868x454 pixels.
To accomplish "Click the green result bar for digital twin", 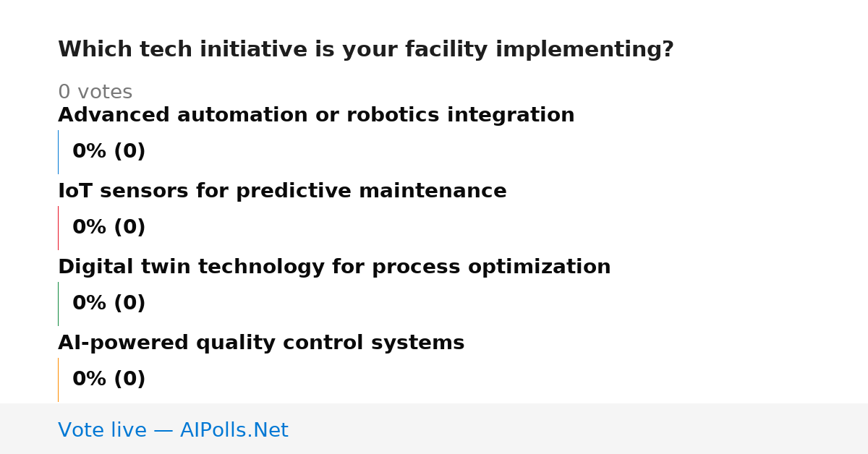I will (x=58, y=304).
